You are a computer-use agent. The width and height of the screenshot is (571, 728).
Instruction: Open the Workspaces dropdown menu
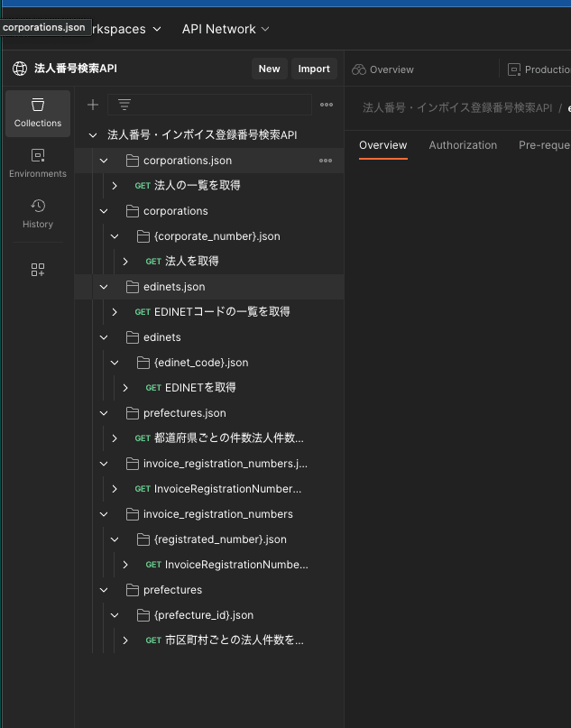pos(124,29)
